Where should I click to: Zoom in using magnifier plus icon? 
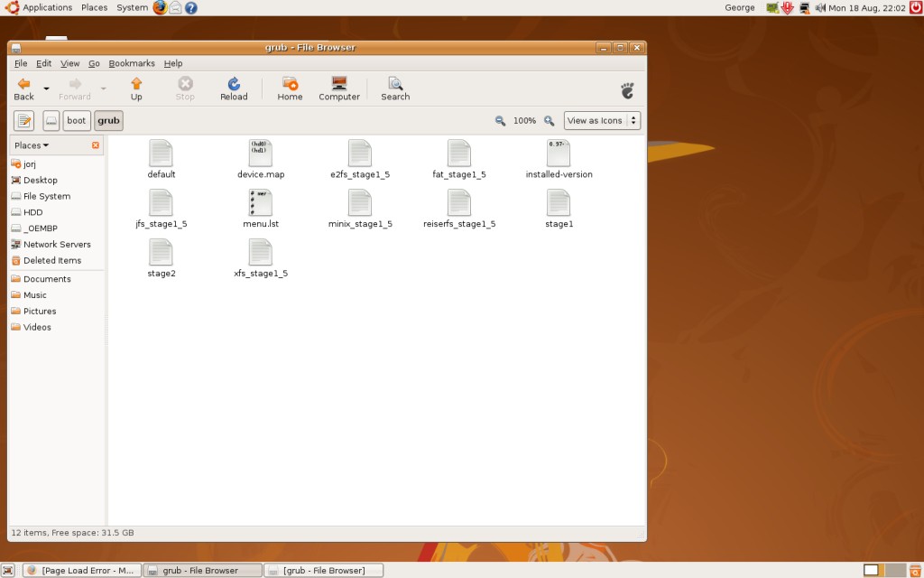pos(549,121)
